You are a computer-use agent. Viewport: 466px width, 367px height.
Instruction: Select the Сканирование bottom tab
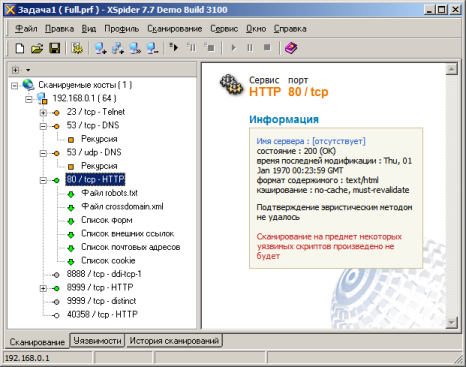(x=37, y=342)
